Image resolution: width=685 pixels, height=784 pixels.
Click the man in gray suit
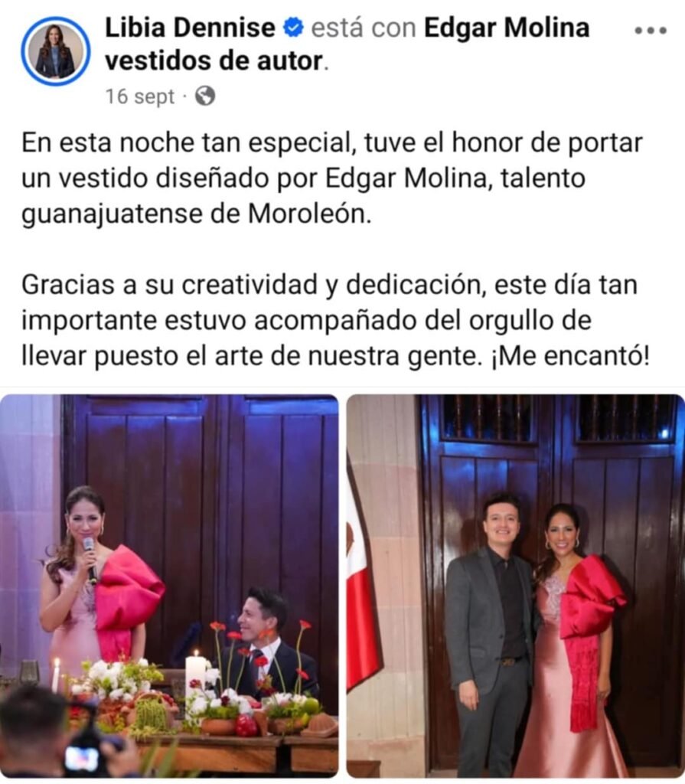[490, 635]
